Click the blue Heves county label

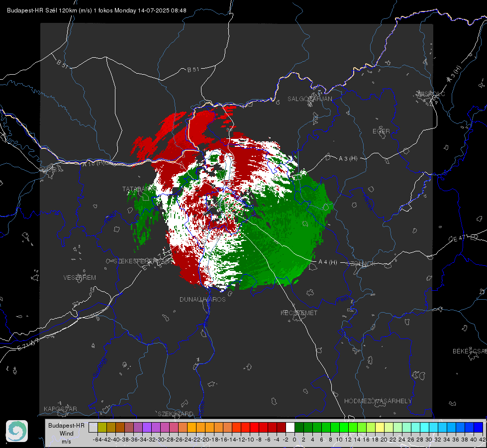pyautogui.click(x=368, y=202)
